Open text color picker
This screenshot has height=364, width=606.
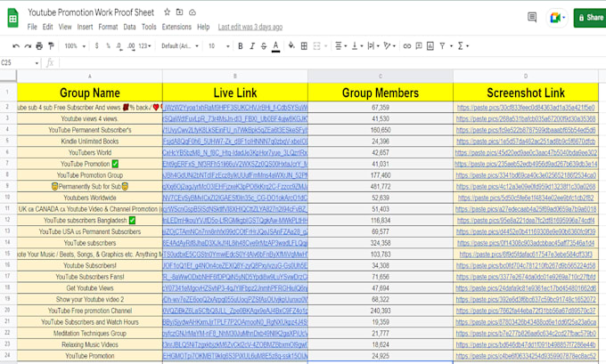tap(275, 46)
